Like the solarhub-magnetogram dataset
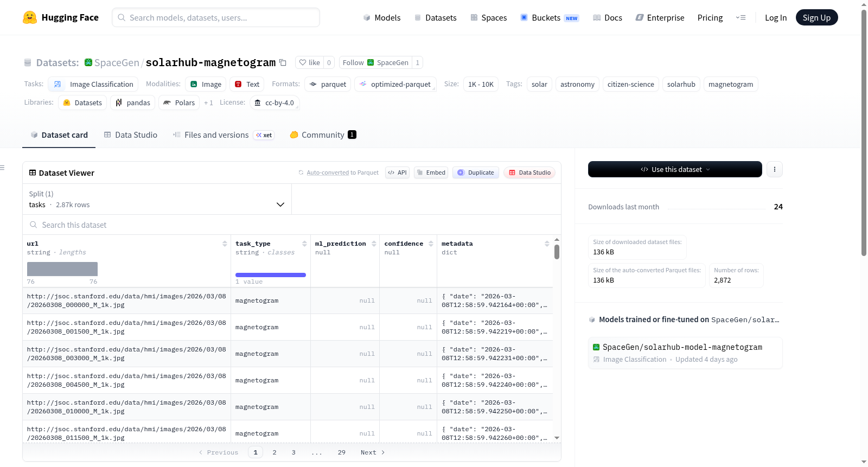Screen dimensions: 868x467 point(310,62)
